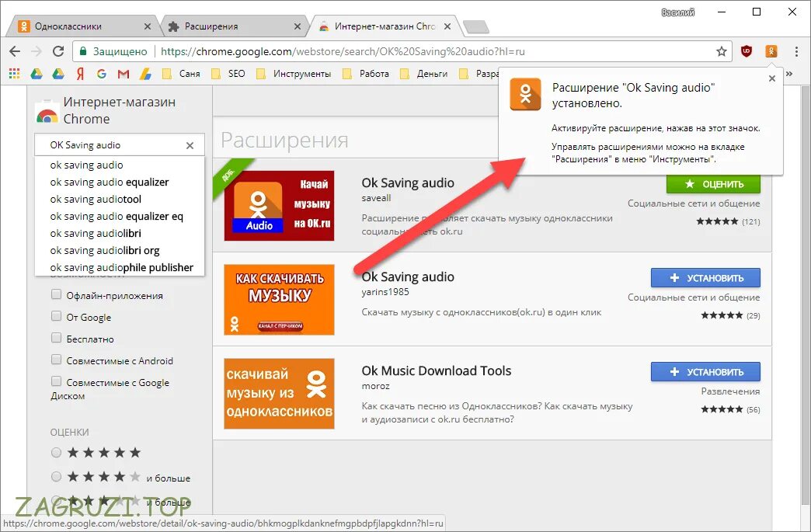This screenshot has width=811, height=532.
Task: Open the second Google Drive bookmark
Action: 58,74
